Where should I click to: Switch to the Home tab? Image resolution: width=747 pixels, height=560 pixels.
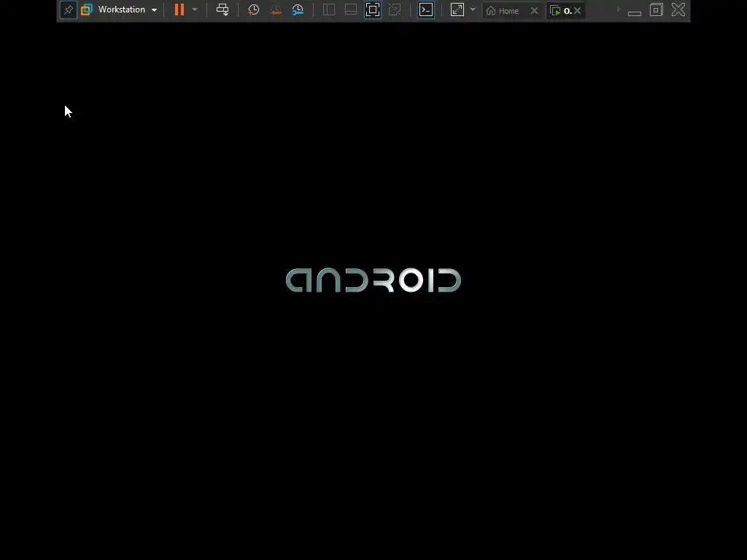coord(503,10)
